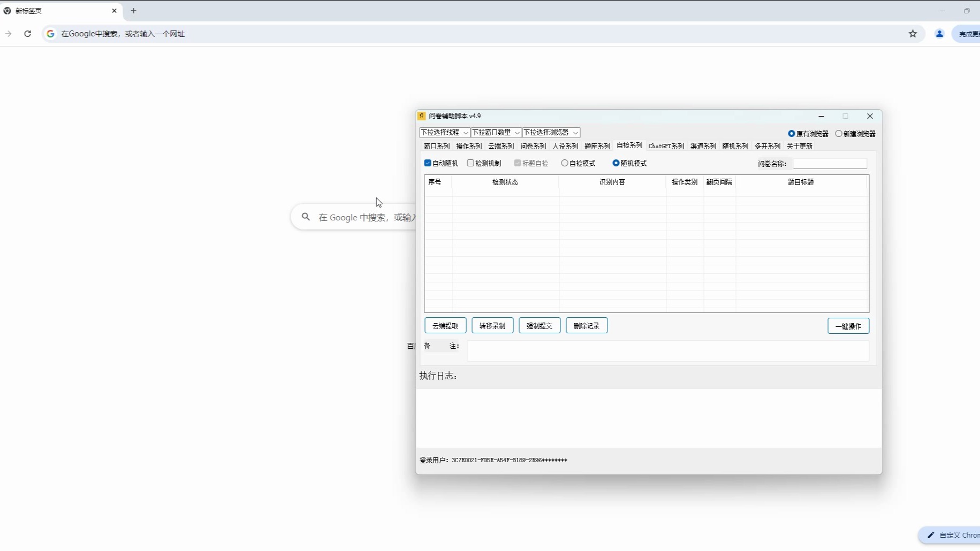
Task: Open the 多开系列 tab
Action: (x=768, y=146)
